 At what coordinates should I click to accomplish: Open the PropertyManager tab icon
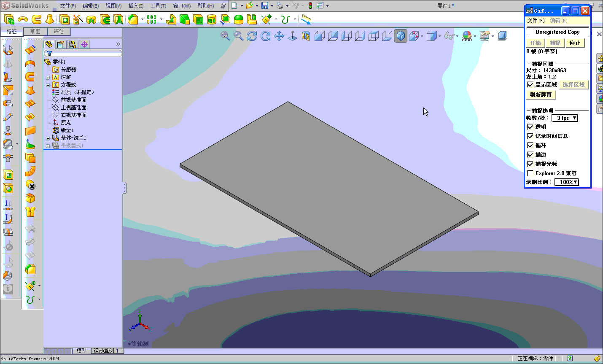point(61,44)
